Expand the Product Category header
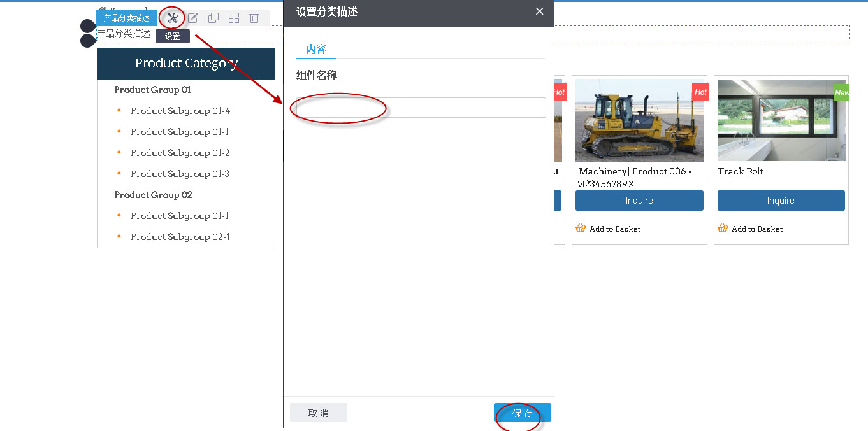Viewport: 868px width, 431px height. point(185,63)
